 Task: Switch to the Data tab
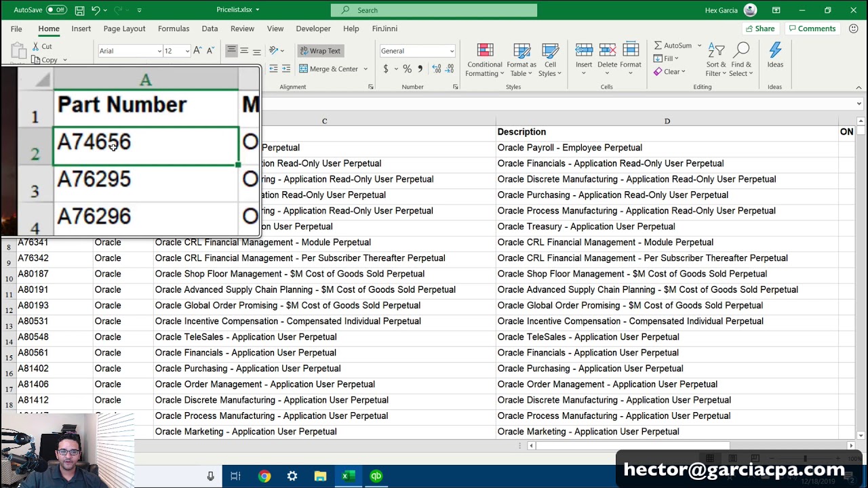click(x=210, y=28)
